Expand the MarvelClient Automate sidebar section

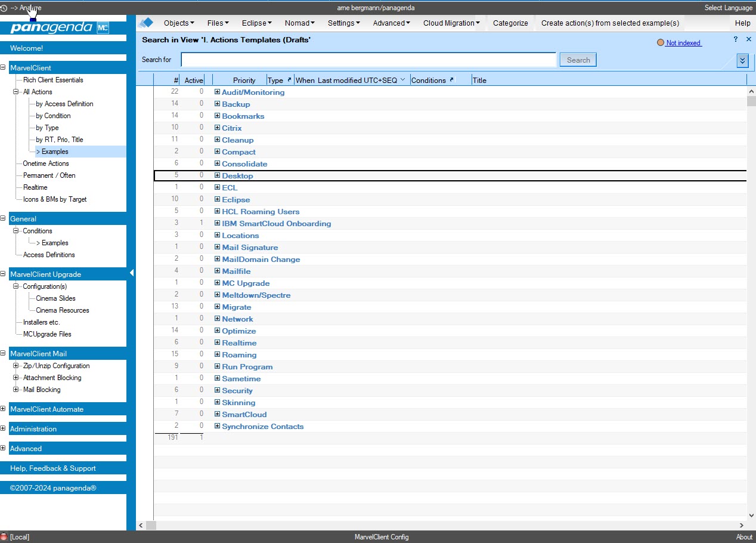coord(3,409)
